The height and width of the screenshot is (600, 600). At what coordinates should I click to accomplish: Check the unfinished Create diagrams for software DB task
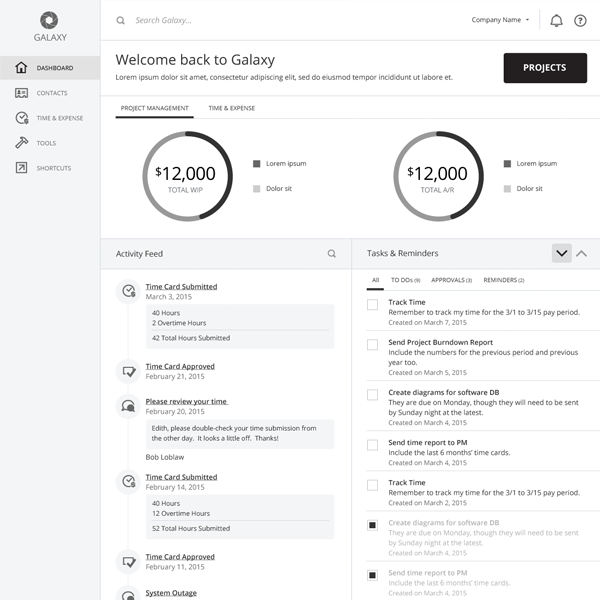pyautogui.click(x=372, y=395)
